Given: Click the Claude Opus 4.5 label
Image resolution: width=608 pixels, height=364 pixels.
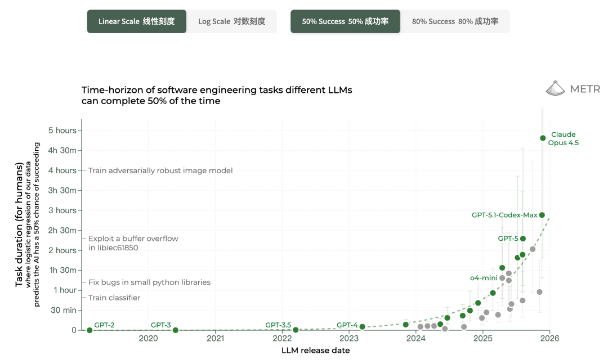Looking at the screenshot, I should 564,138.
